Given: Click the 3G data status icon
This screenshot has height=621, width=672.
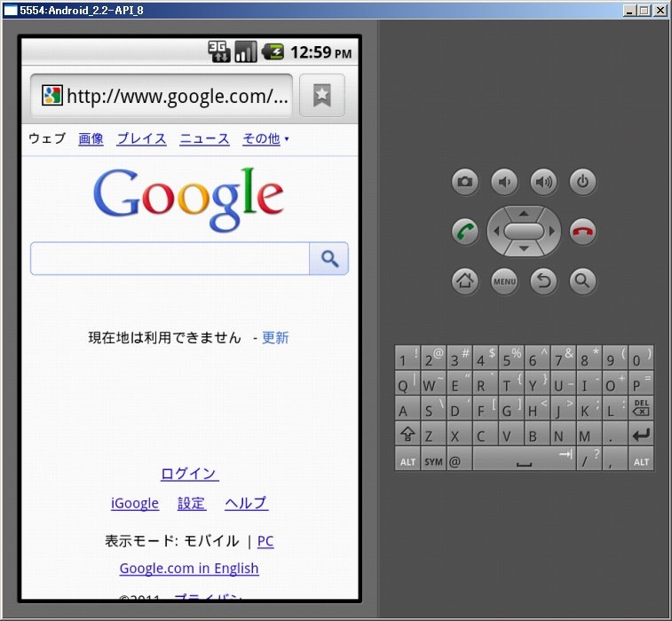Looking at the screenshot, I should click(219, 51).
